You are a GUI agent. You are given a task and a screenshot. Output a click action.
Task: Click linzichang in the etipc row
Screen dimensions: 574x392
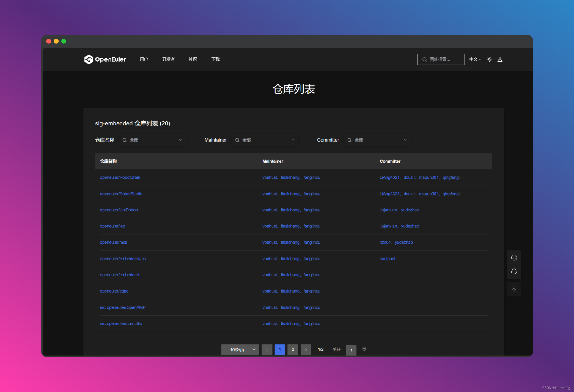[290, 291]
